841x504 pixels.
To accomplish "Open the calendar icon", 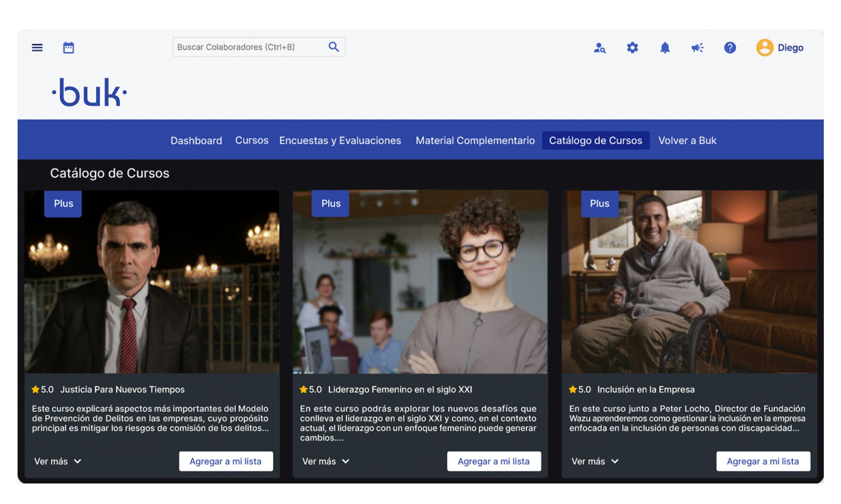I will 68,48.
